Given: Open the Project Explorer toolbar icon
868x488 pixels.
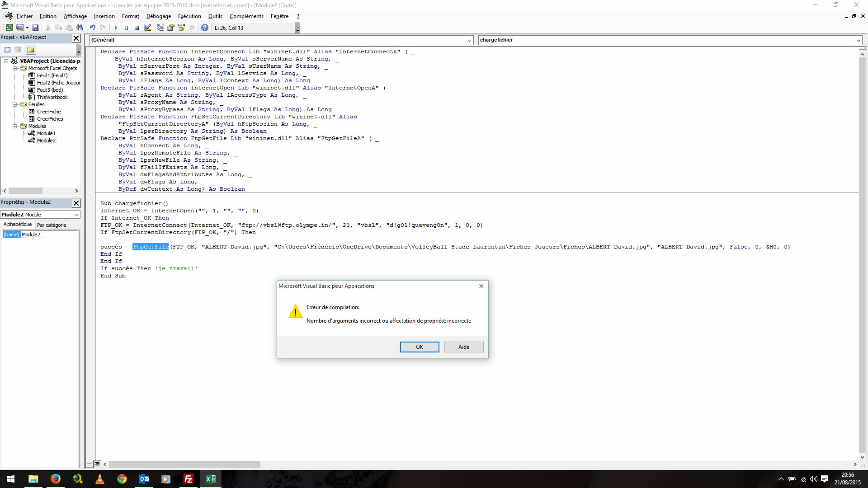Looking at the screenshot, I should [160, 28].
